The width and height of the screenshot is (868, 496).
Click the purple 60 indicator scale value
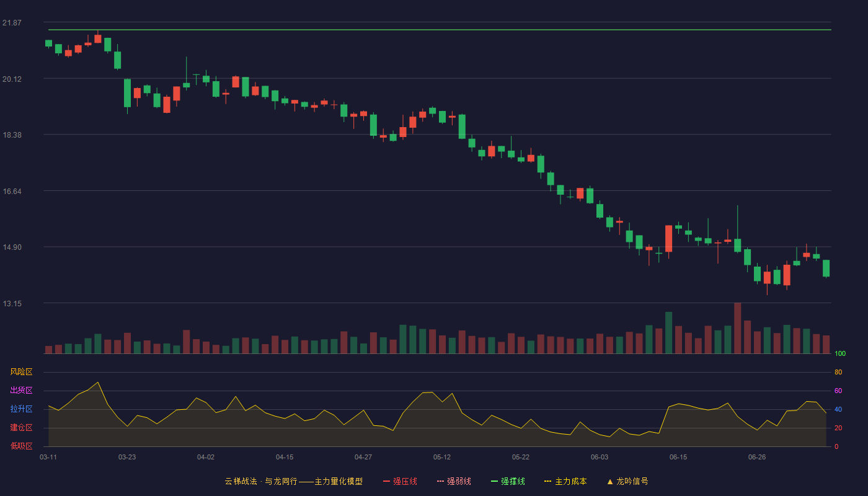(x=838, y=391)
